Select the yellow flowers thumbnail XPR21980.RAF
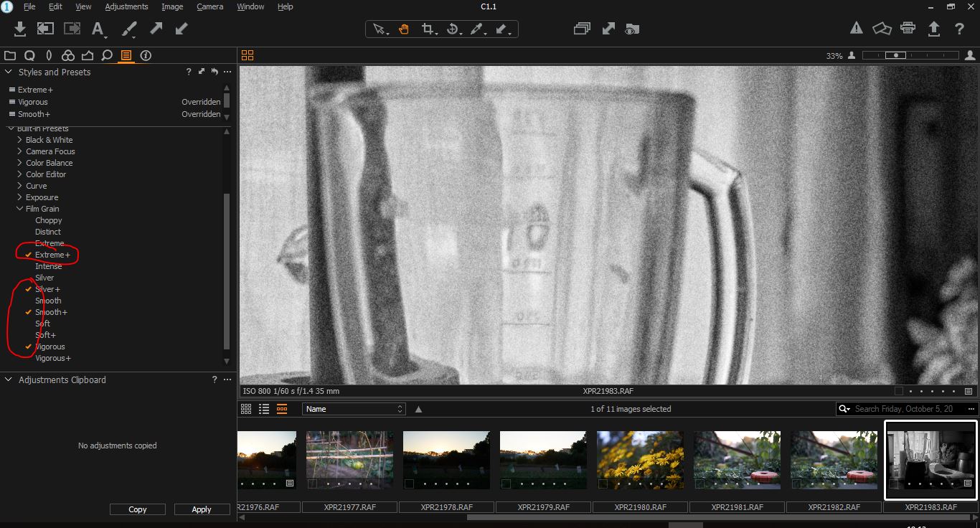980x528 pixels. tap(640, 460)
